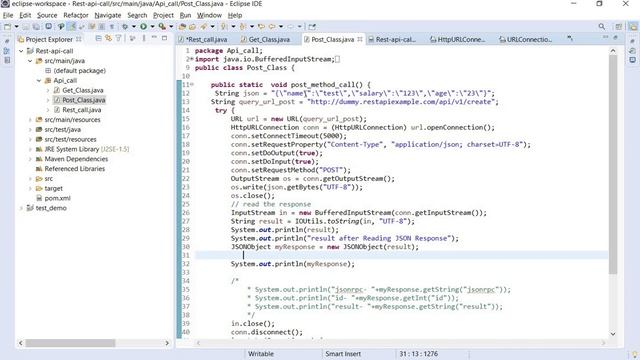Switch to the *Rest_call.java tab
This screenshot has width=640, height=360.
click(x=203, y=39)
